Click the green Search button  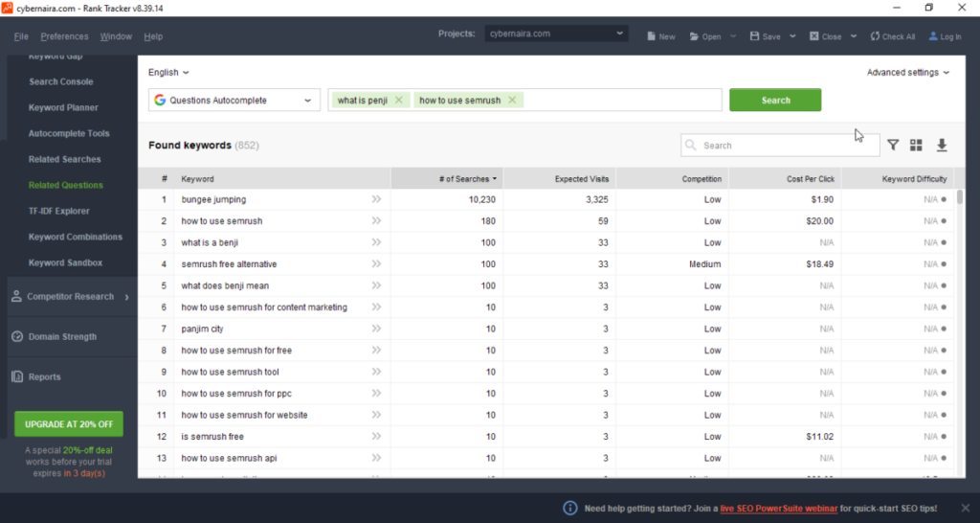(x=774, y=101)
